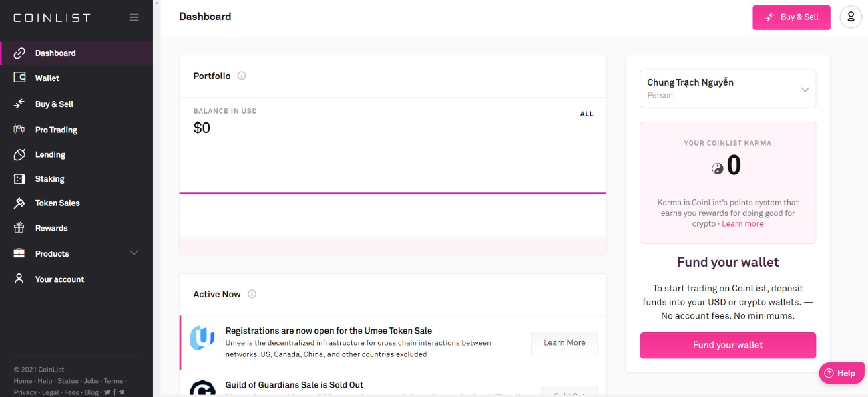868x397 pixels.
Task: Go to Pro Trading in sidebar
Action: tap(56, 130)
